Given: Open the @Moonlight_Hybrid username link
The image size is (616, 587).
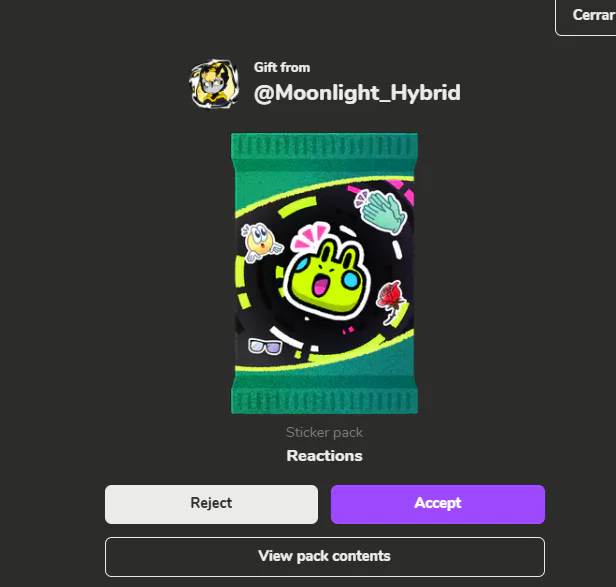Looking at the screenshot, I should click(x=357, y=94).
